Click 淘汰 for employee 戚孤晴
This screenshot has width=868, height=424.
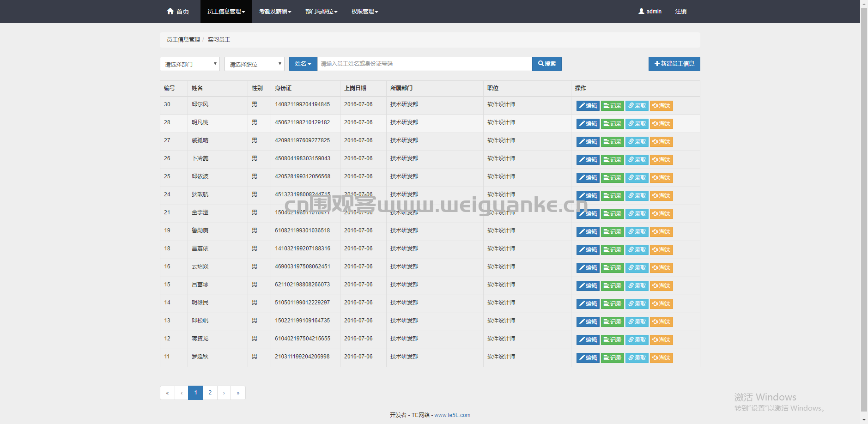(x=662, y=142)
